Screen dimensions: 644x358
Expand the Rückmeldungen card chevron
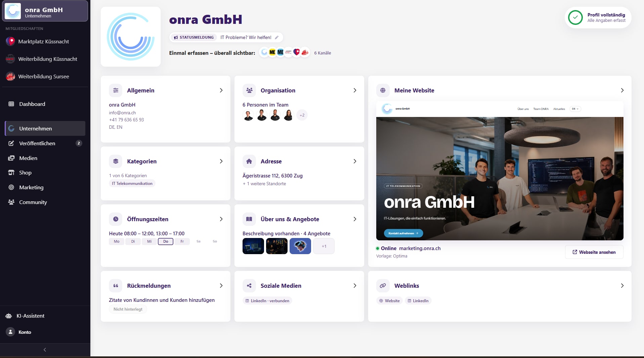pyautogui.click(x=221, y=286)
